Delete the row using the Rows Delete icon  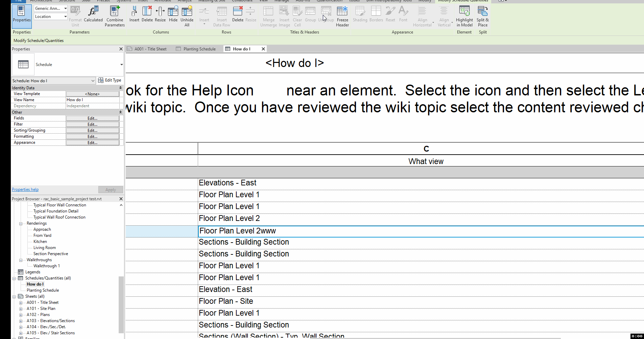238,15
